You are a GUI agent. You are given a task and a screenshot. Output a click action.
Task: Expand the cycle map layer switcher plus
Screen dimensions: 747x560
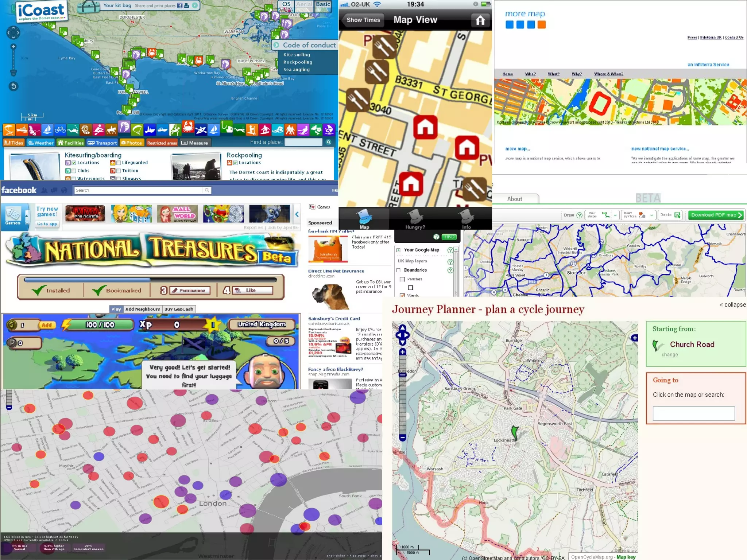tap(635, 338)
